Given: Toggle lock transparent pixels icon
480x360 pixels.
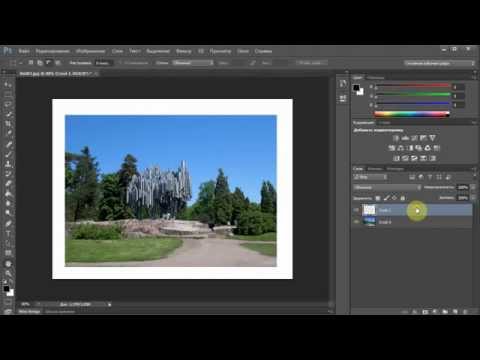Looking at the screenshot, I should 378,198.
